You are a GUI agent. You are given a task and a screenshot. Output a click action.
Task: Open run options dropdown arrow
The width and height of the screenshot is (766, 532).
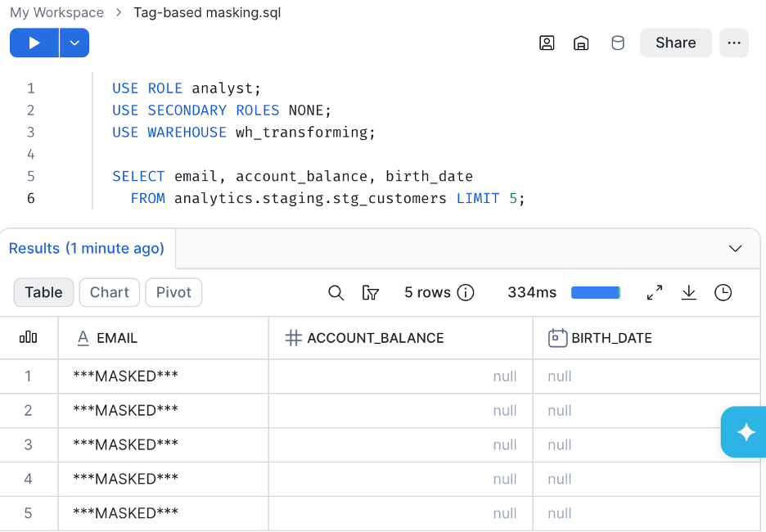tap(74, 43)
